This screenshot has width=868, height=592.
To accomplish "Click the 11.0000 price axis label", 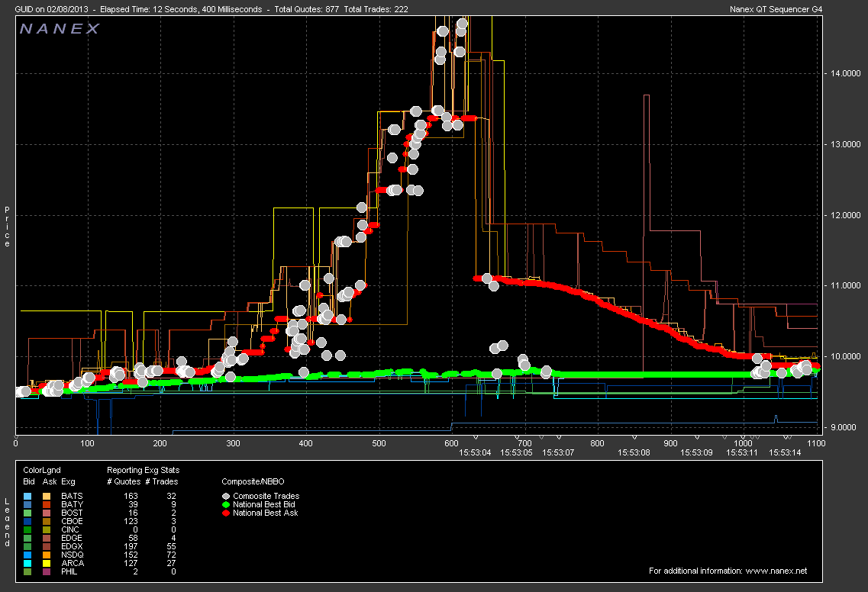I will click(x=845, y=285).
